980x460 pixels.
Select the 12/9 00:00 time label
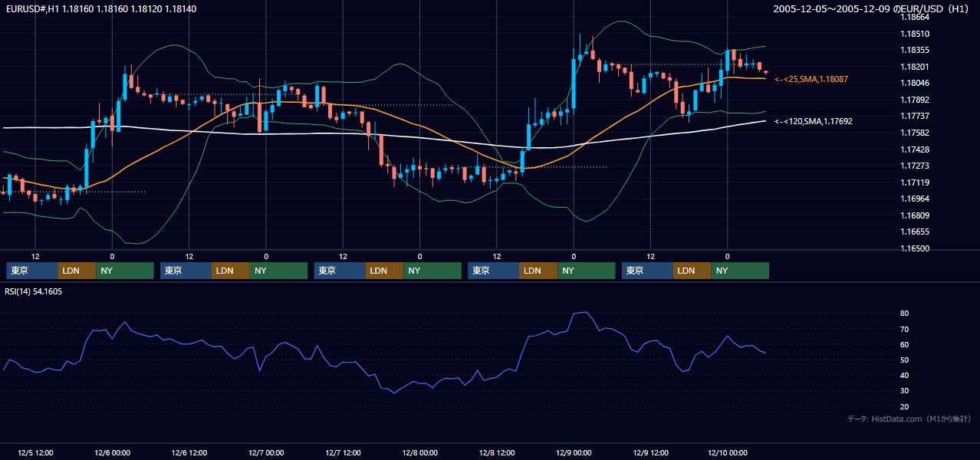click(x=574, y=452)
